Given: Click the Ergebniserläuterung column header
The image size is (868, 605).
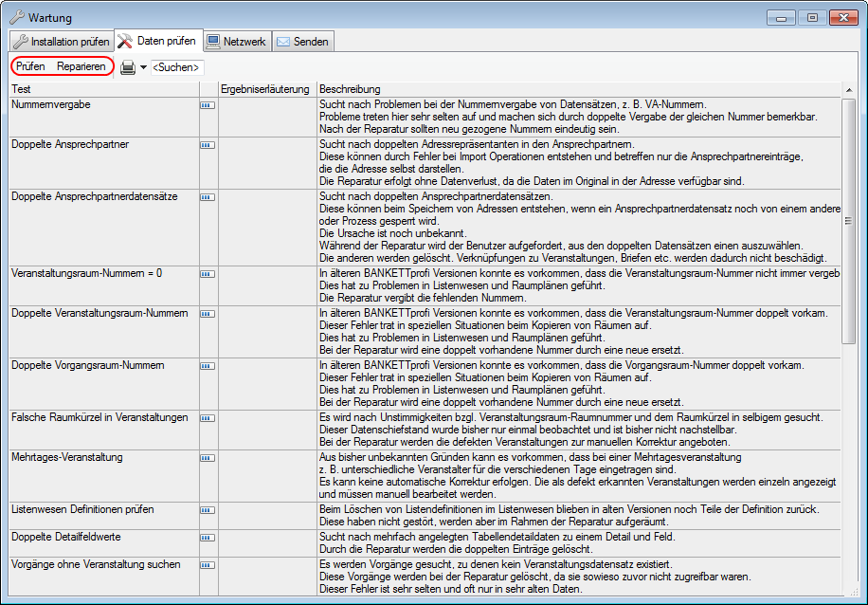Looking at the screenshot, I should (265, 89).
